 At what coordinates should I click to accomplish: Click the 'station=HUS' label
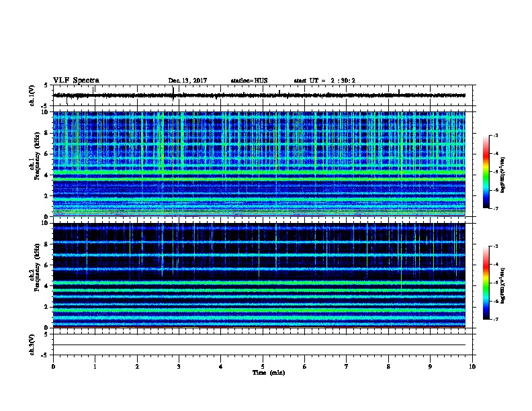pos(249,81)
